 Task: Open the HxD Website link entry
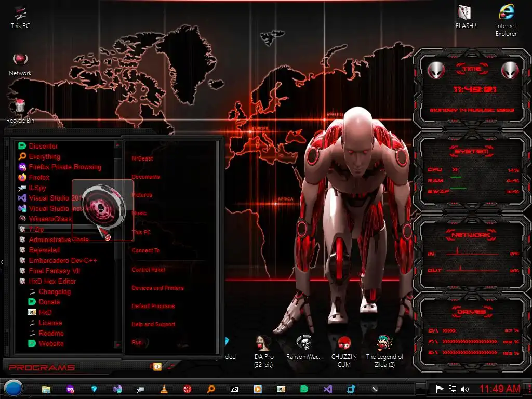click(x=46, y=343)
